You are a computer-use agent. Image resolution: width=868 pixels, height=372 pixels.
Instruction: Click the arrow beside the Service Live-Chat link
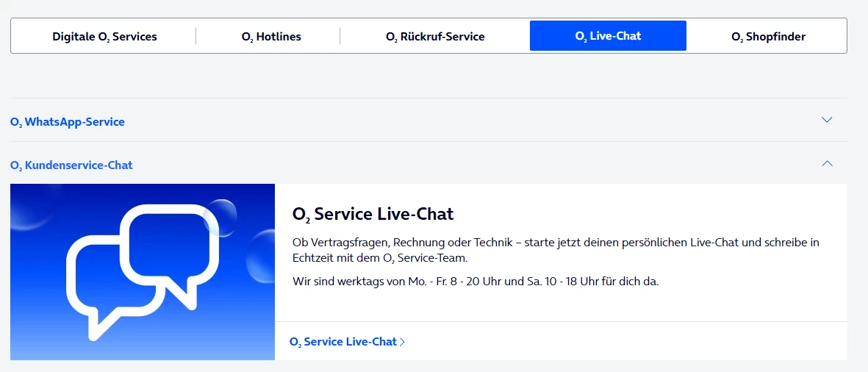point(402,342)
